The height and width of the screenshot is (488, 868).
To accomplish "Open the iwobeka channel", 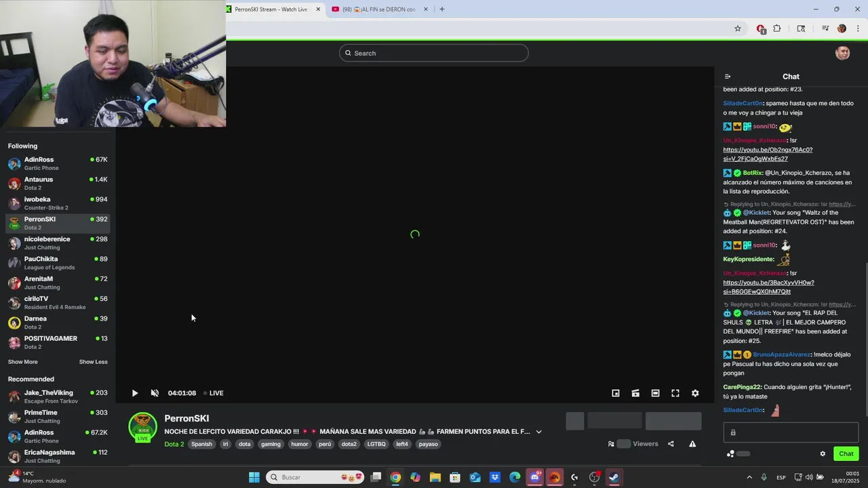I will [58, 203].
